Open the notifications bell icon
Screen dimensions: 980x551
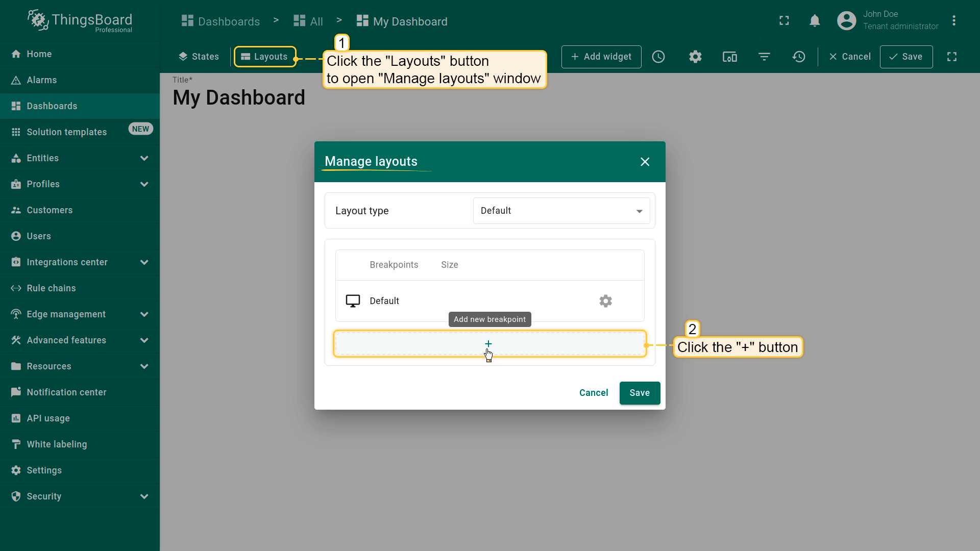(x=815, y=21)
